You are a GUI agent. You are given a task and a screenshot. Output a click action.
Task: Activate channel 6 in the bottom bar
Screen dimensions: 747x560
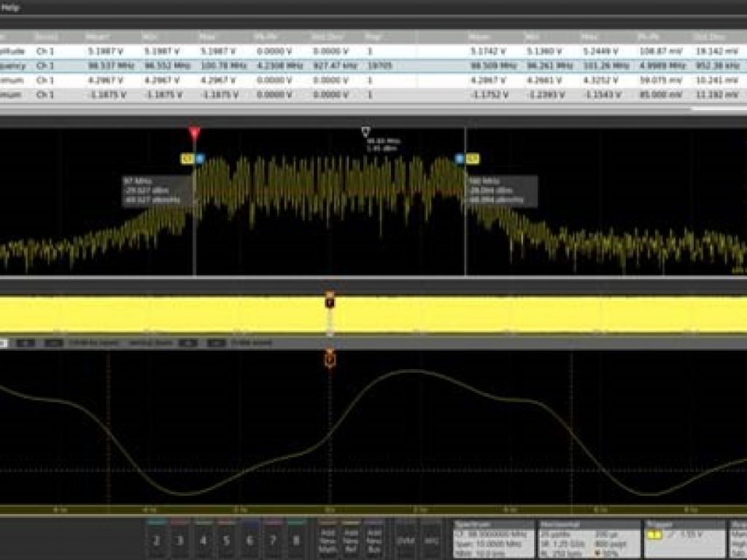coord(249,539)
